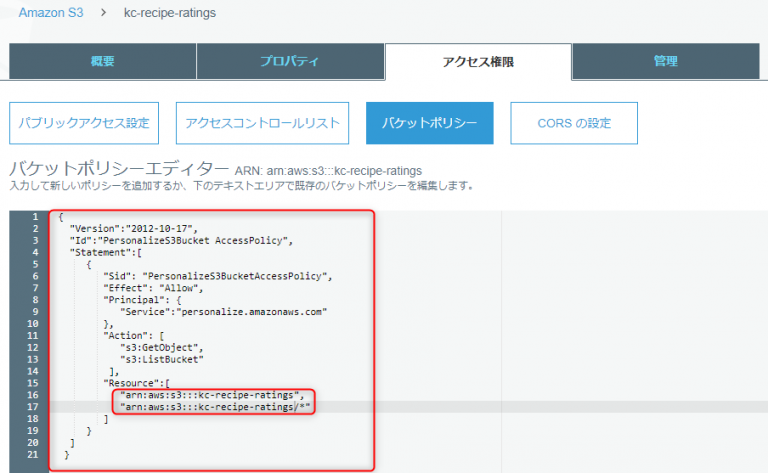Image resolution: width=768 pixels, height=473 pixels.
Task: Click the "Action": [ line
Action: (x=133, y=335)
